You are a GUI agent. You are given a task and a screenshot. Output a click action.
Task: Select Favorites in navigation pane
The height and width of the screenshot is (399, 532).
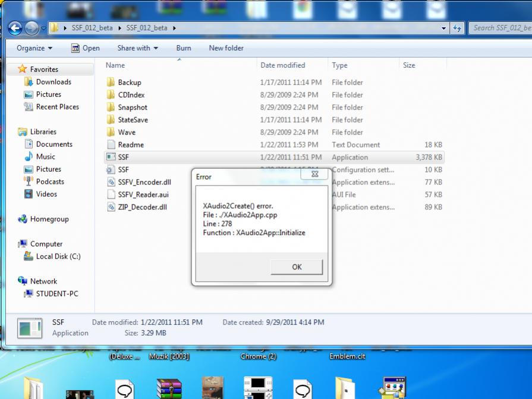pos(44,69)
